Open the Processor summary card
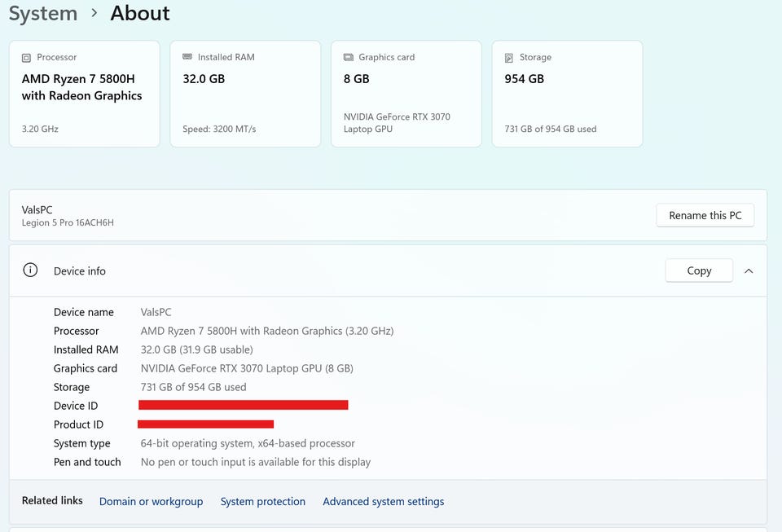This screenshot has width=782, height=532. tap(84, 94)
